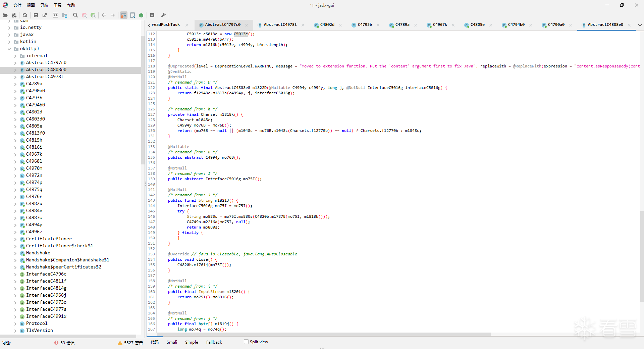The width and height of the screenshot is (644, 349).
Task: Open class search with the pink magnifier icon
Action: click(84, 15)
